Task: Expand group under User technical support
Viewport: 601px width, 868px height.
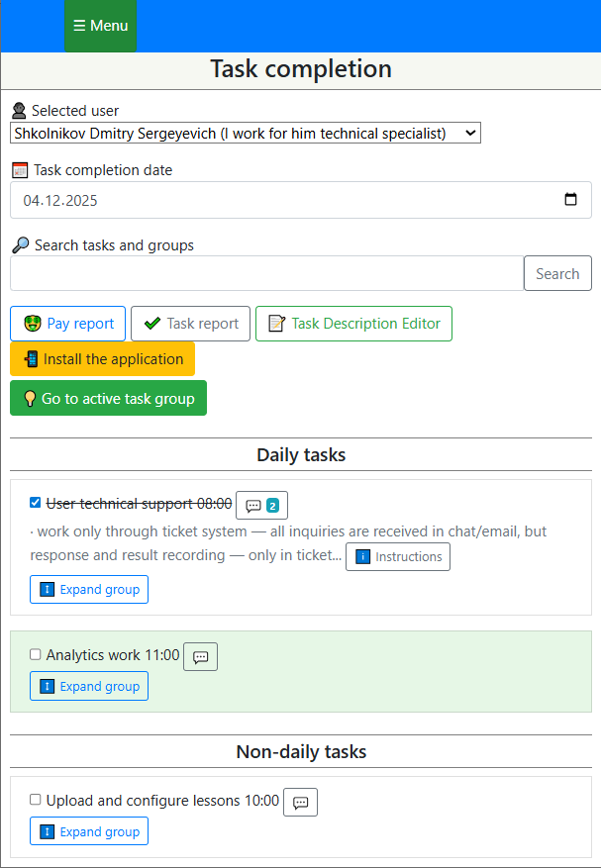Action: 89,590
